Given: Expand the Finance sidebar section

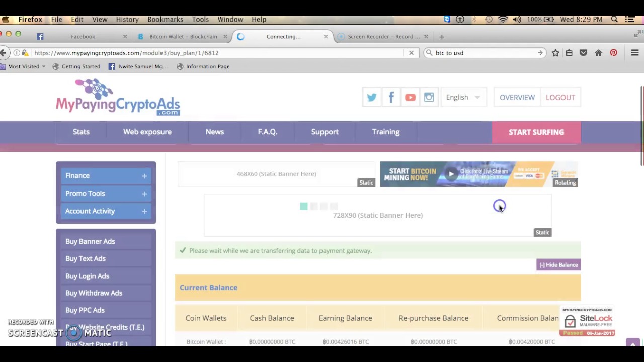Looking at the screenshot, I should click(x=106, y=175).
